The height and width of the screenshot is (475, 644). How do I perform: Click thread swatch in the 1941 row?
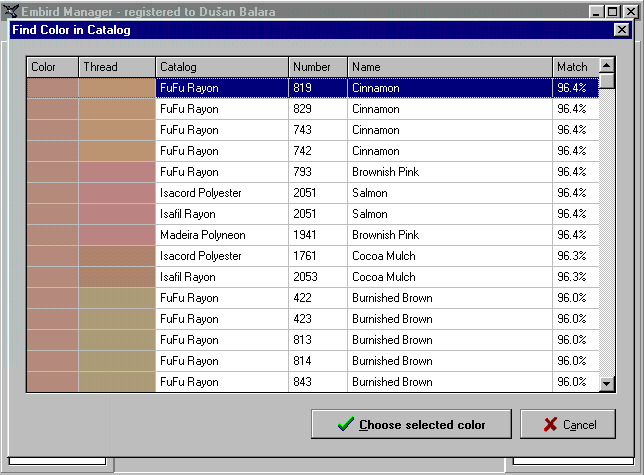[x=117, y=235]
